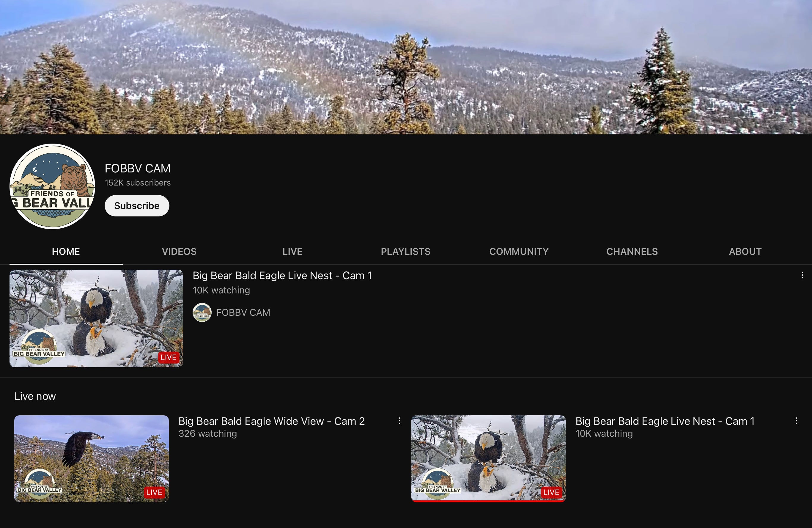Subscribe to the FOBBV CAM channel
The image size is (812, 528).
click(137, 206)
